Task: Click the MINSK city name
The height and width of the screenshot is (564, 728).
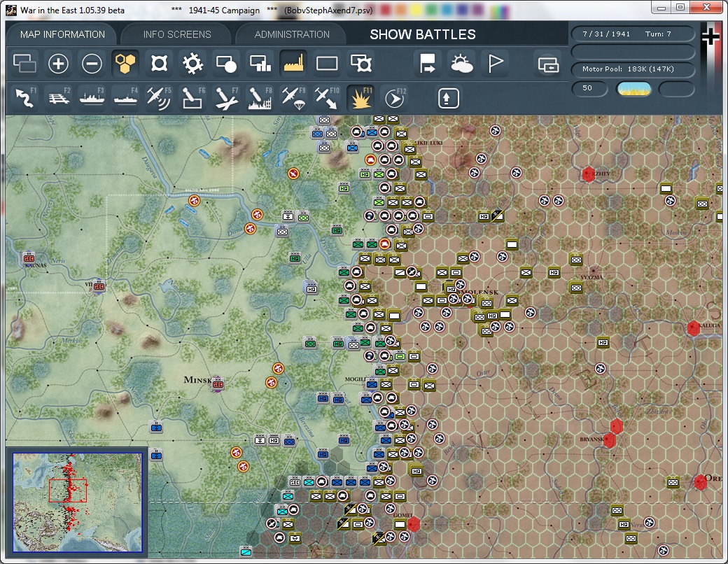Action: point(198,380)
